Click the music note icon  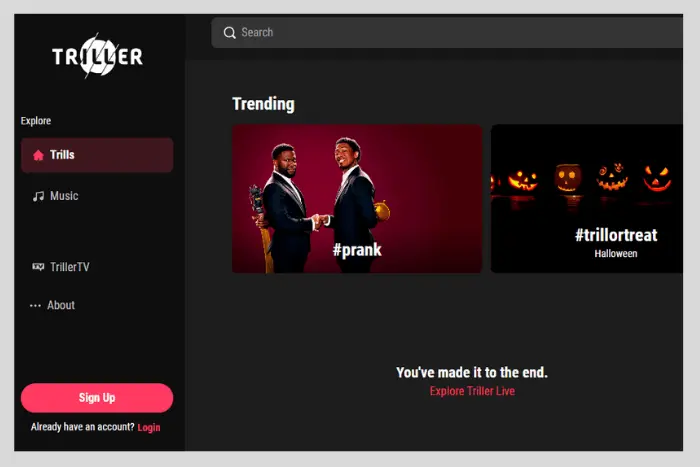(x=38, y=196)
